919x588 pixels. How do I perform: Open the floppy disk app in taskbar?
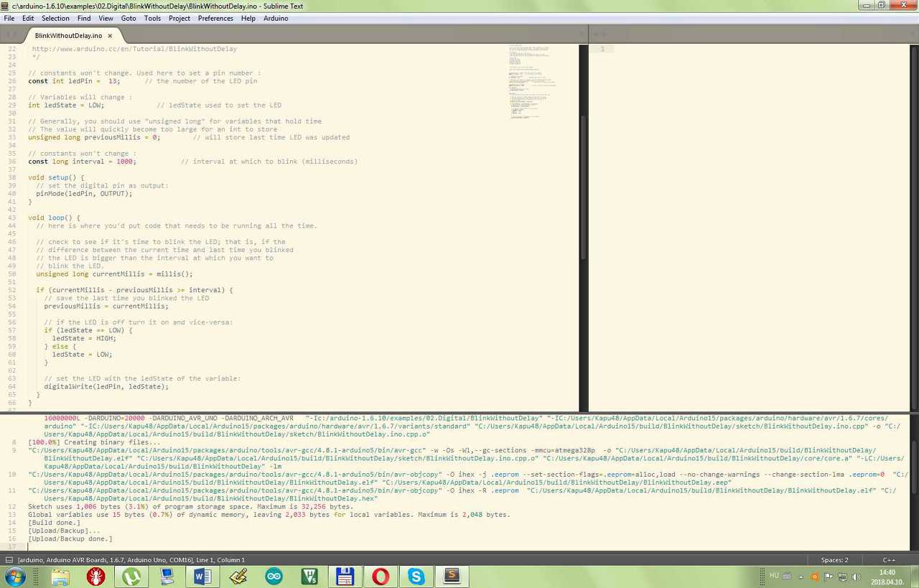(x=345, y=577)
